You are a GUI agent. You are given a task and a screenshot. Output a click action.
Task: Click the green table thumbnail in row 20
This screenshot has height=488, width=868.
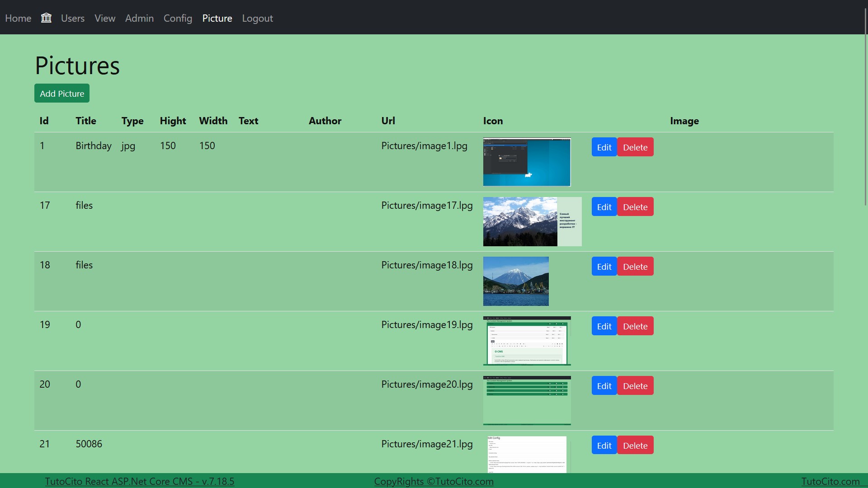pyautogui.click(x=527, y=400)
